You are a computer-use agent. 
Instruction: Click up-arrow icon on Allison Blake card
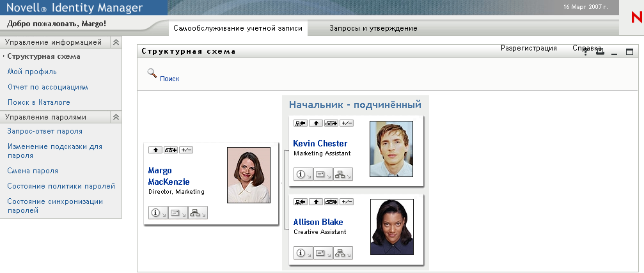tap(316, 201)
